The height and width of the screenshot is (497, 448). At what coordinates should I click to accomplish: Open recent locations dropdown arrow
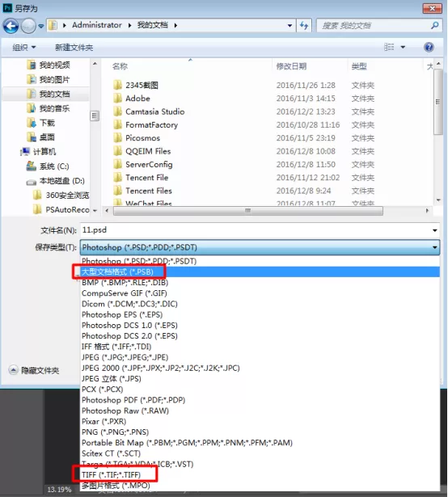[x=41, y=26]
